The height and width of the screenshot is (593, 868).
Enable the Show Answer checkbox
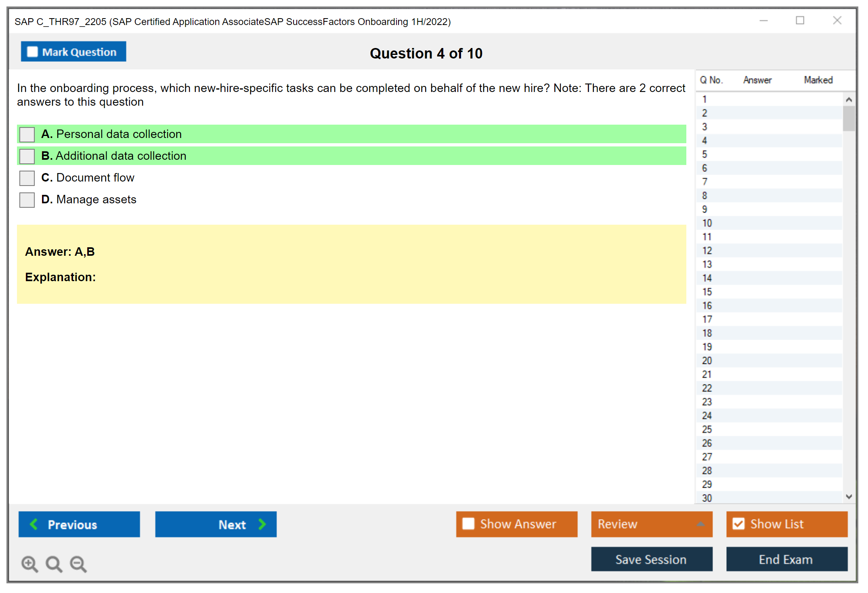[468, 524]
